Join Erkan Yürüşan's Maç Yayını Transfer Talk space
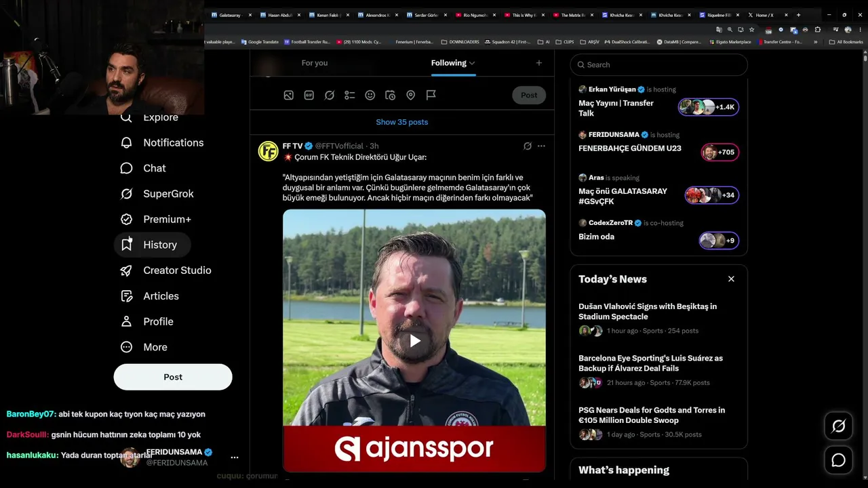 [709, 107]
